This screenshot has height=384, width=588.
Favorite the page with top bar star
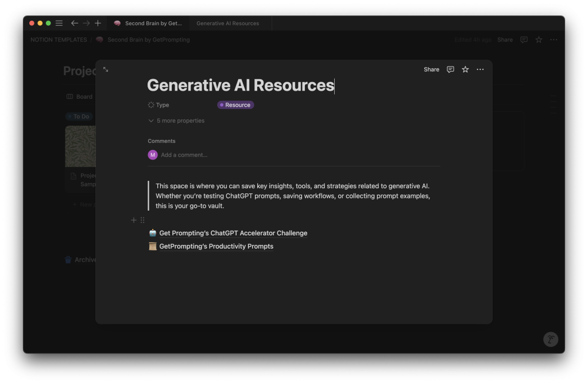(x=539, y=40)
